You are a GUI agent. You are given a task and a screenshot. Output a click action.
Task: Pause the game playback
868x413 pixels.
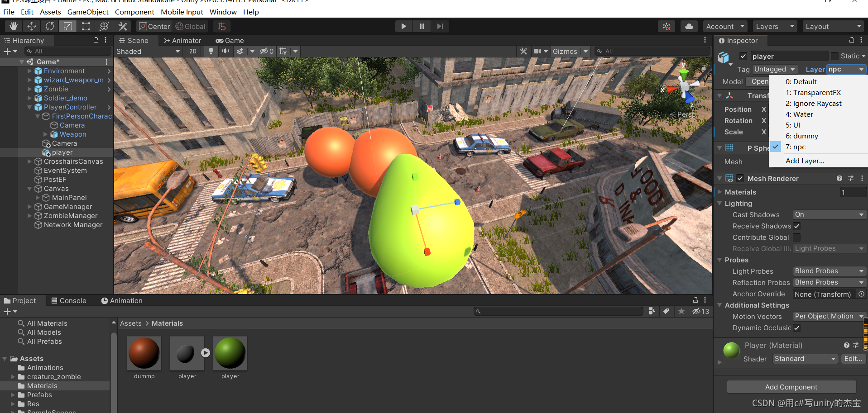click(422, 26)
